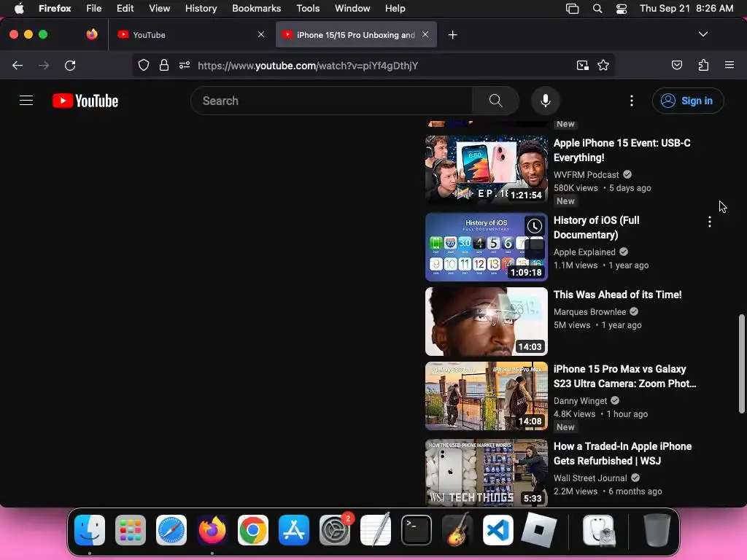Open Terminal from the Dock
This screenshot has height=560, width=747.
[x=417, y=530]
